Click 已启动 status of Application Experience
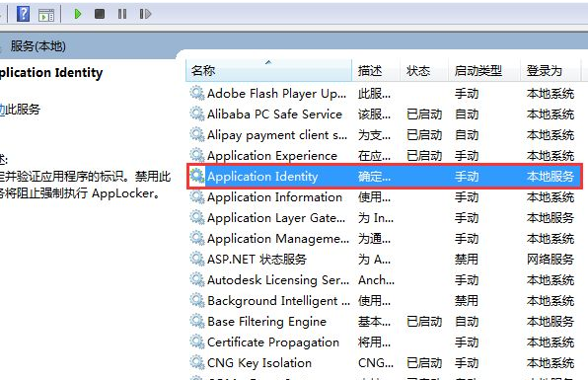 coord(424,156)
